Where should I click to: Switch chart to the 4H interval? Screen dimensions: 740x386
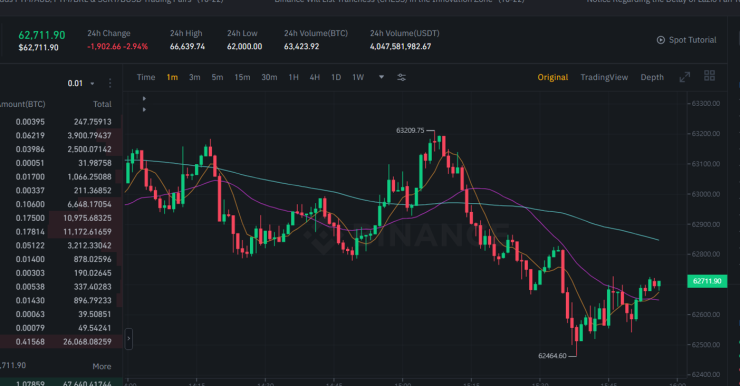point(315,77)
